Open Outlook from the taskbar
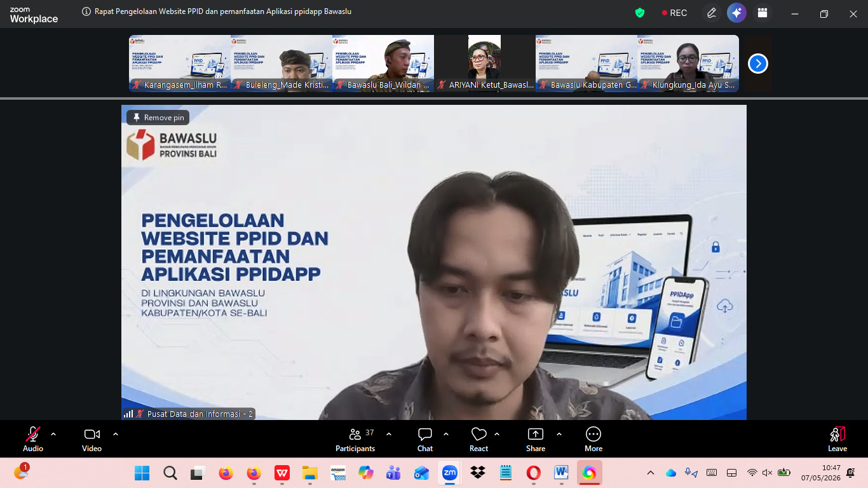Screen dimensions: 868x488 click(x=421, y=473)
